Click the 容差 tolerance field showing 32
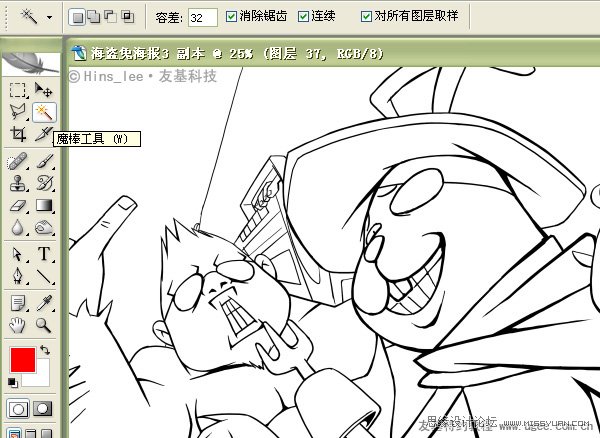The height and width of the screenshot is (438, 600). click(202, 18)
